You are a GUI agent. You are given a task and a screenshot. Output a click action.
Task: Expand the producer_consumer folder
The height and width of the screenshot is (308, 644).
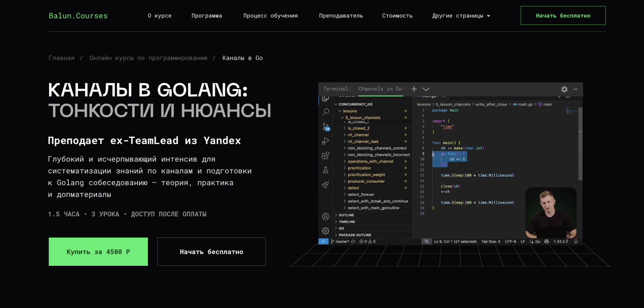point(366,181)
